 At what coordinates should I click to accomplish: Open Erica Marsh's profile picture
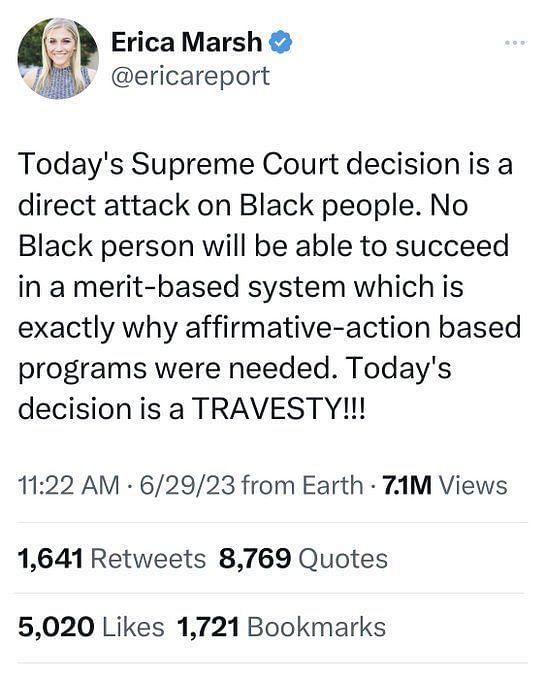click(x=58, y=58)
